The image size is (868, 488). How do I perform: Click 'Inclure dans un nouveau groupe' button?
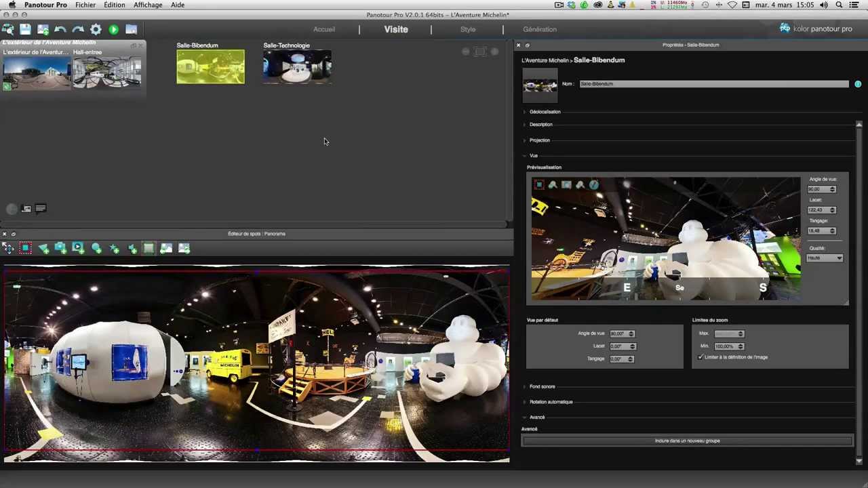687,441
